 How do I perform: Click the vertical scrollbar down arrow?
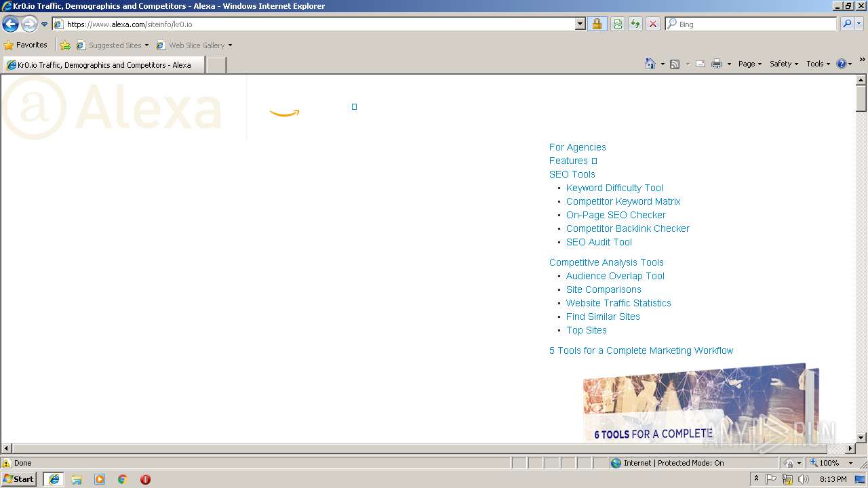(x=861, y=438)
